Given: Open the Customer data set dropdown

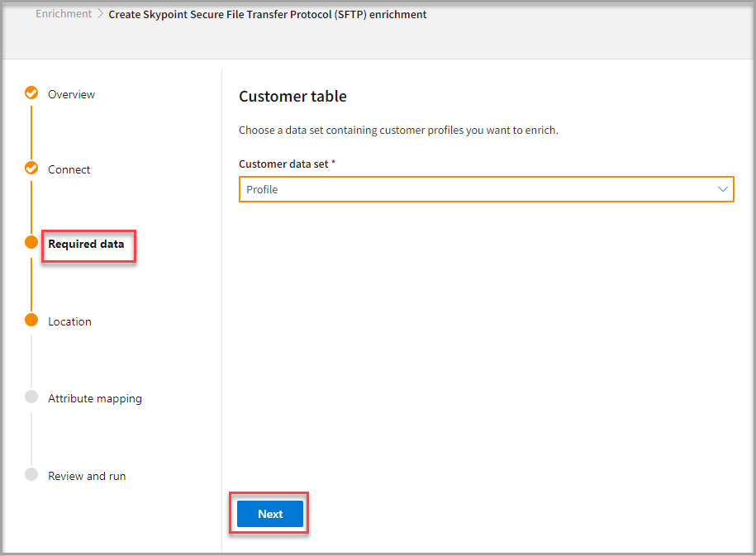Looking at the screenshot, I should click(x=486, y=189).
